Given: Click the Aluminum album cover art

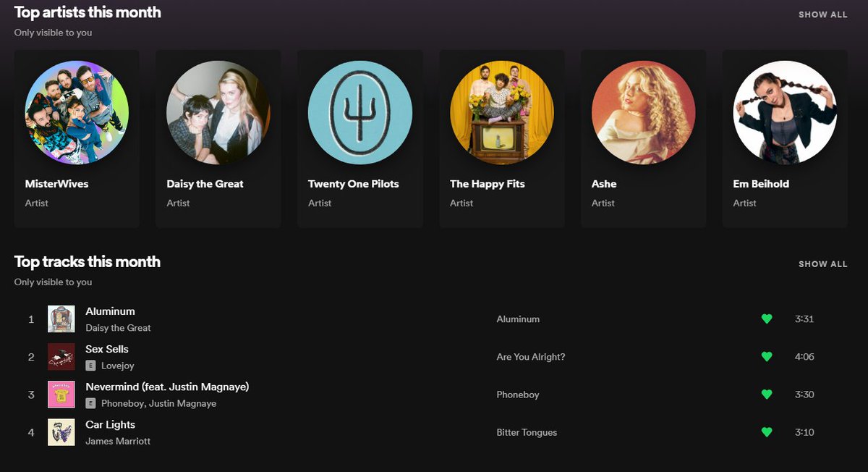Looking at the screenshot, I should coord(61,319).
